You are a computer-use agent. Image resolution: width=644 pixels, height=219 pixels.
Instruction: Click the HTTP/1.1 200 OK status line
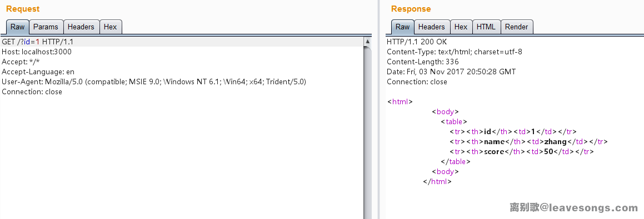point(417,42)
